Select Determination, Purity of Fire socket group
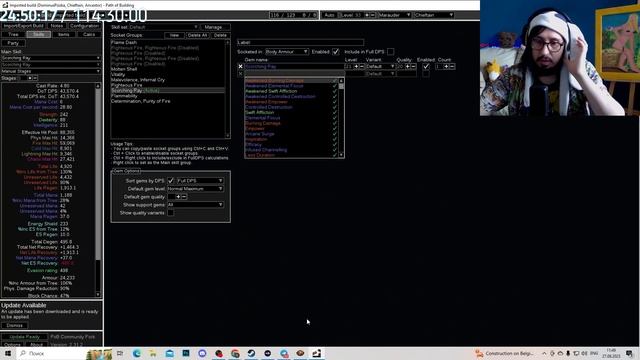The image size is (640, 360). [x=167, y=101]
